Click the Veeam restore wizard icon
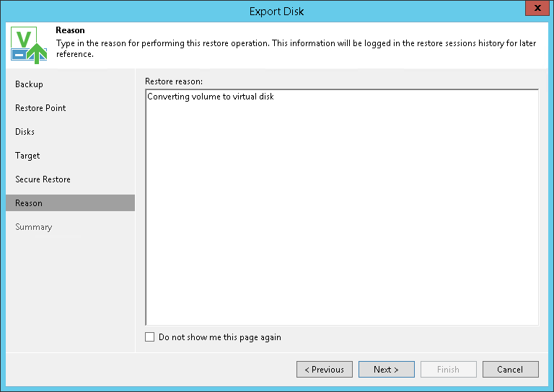 (x=29, y=45)
